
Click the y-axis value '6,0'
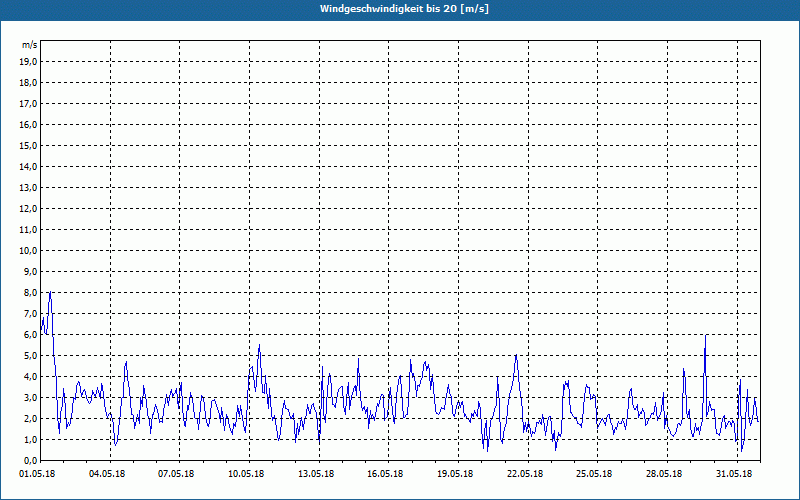tap(30, 335)
